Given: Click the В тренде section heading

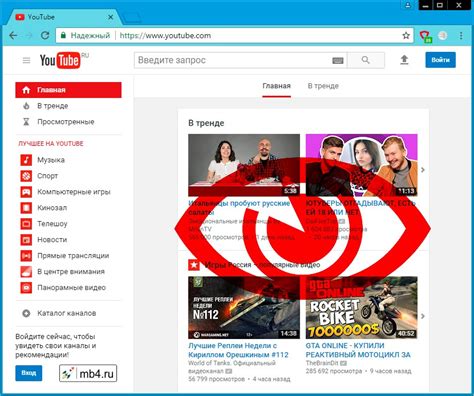Looking at the screenshot, I should click(x=206, y=123).
